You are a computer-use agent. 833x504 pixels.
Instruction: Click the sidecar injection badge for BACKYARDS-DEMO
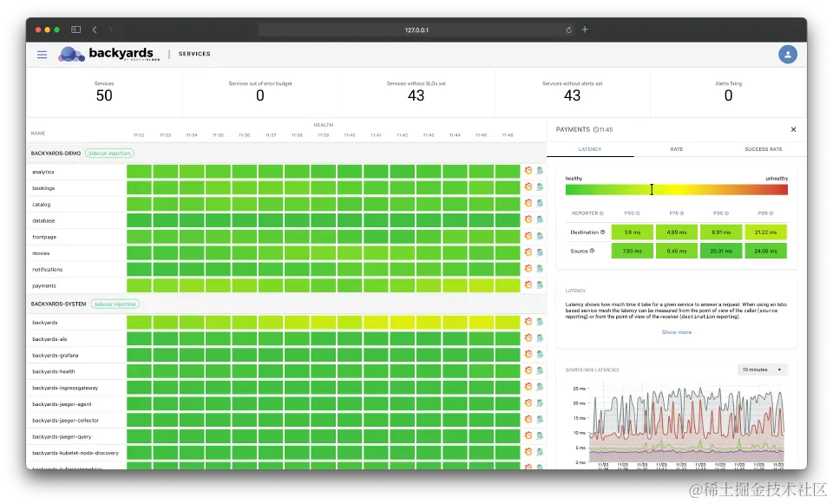[x=109, y=153]
